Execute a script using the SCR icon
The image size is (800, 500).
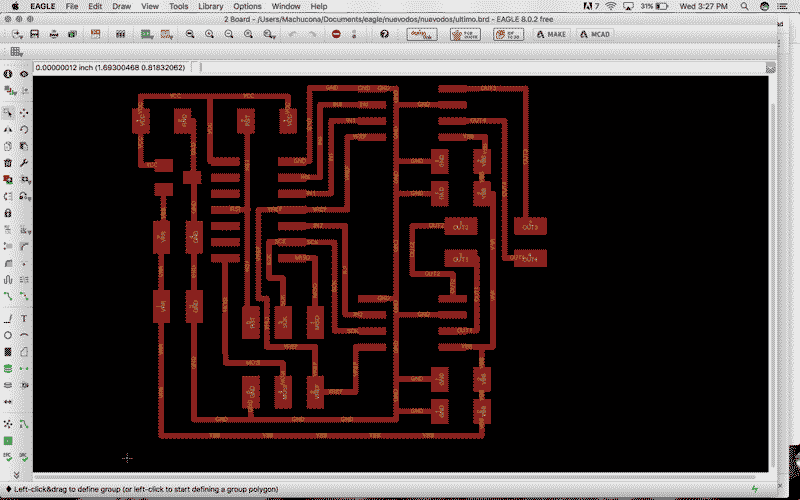pos(147,34)
